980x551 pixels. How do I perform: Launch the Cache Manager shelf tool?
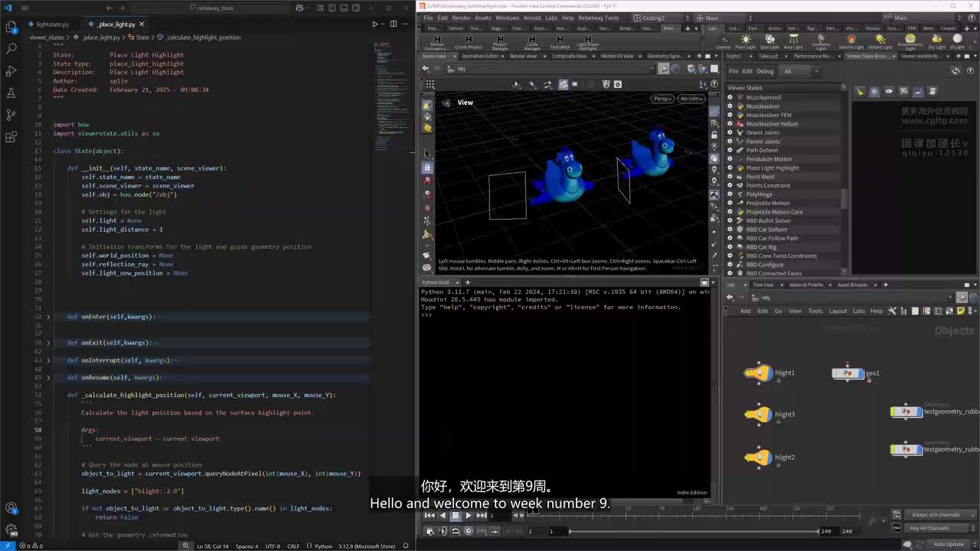(532, 42)
